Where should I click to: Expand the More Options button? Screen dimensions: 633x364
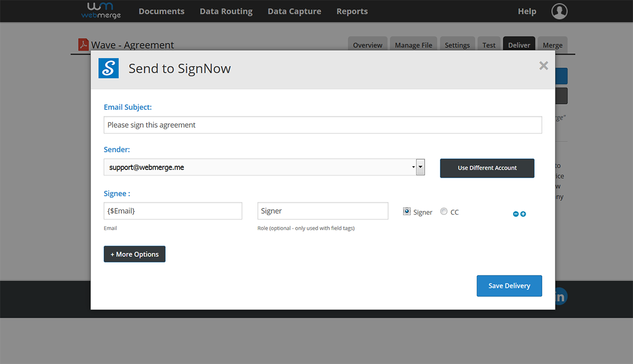(135, 254)
